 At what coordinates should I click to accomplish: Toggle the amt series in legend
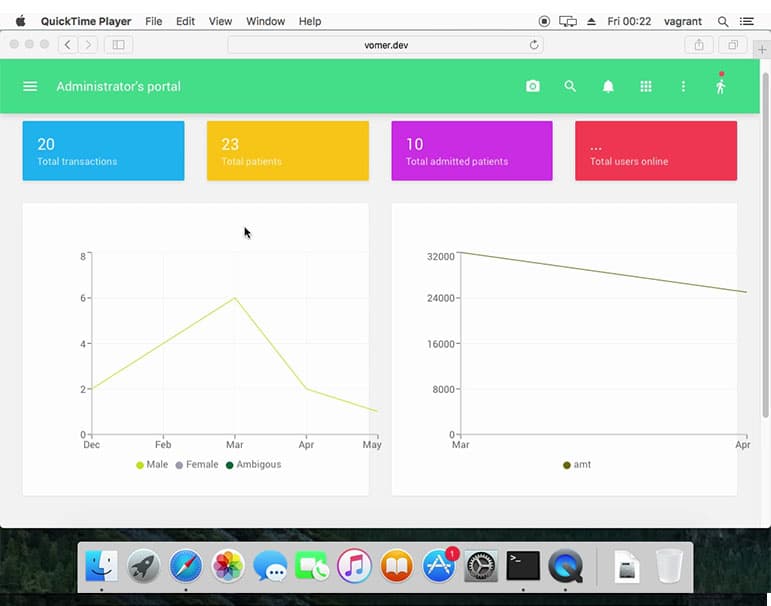[x=577, y=464]
